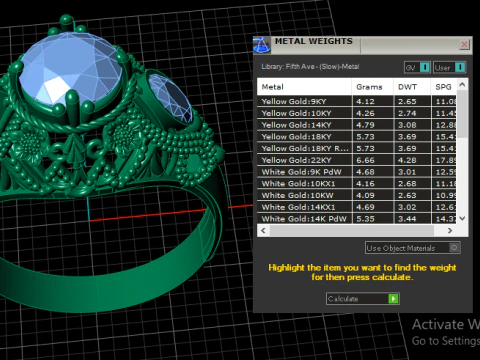This screenshot has width=480, height=360.
Task: Click the horizontal scrollbar thumb
Action: (x=352, y=231)
